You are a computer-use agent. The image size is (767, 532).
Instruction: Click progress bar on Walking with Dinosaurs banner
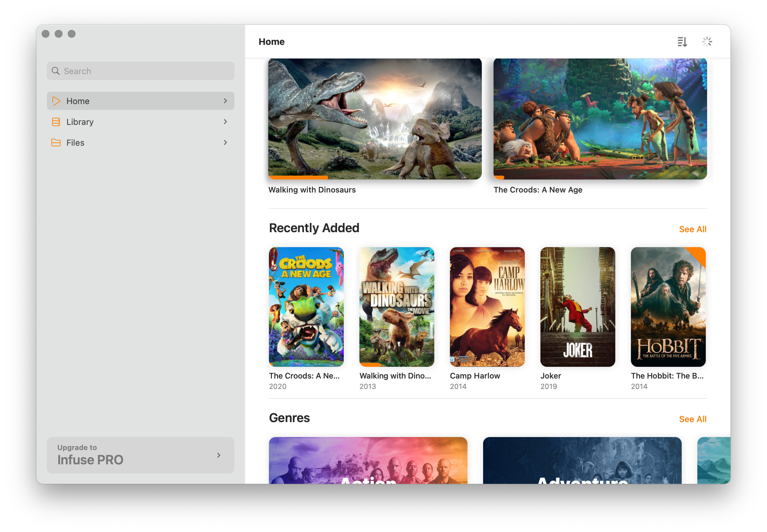coord(298,178)
